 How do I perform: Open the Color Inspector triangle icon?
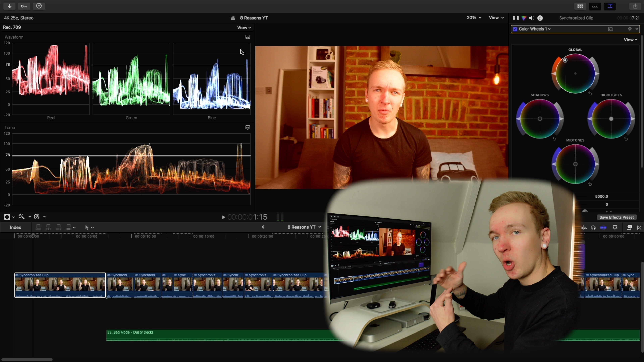(x=524, y=18)
